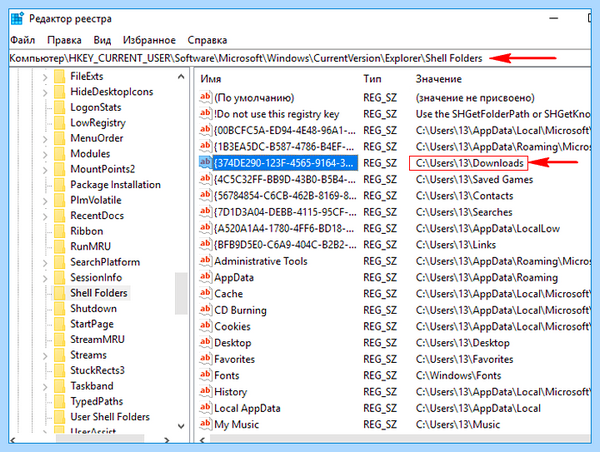Screen dimensions: 600x452
Task: Select the Package Installation folder icon
Action: (60, 185)
